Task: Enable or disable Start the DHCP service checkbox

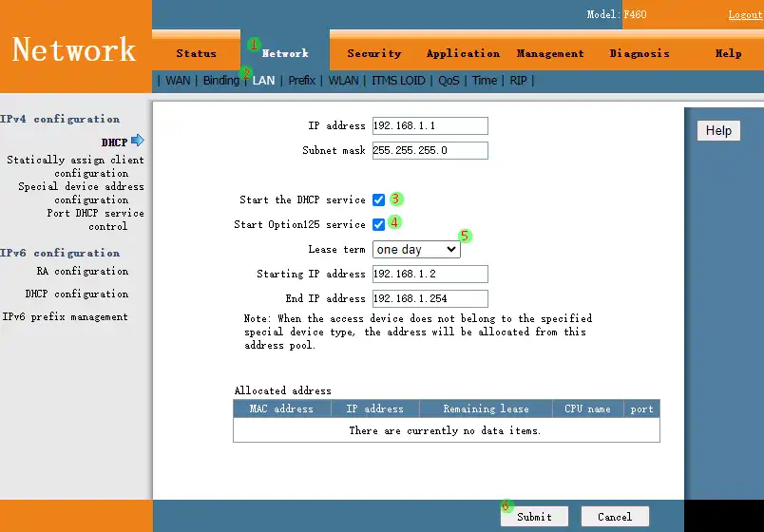Action: click(x=379, y=199)
